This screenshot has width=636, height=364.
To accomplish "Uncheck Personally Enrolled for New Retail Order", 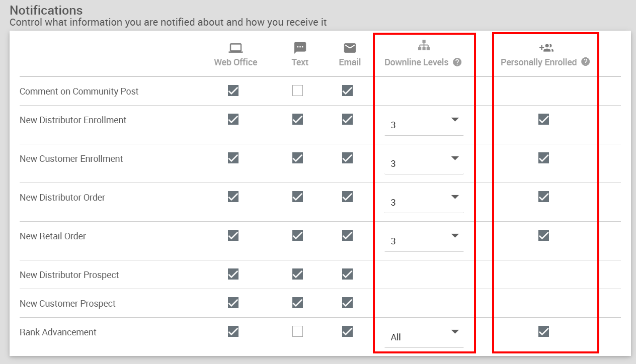I will pos(543,235).
